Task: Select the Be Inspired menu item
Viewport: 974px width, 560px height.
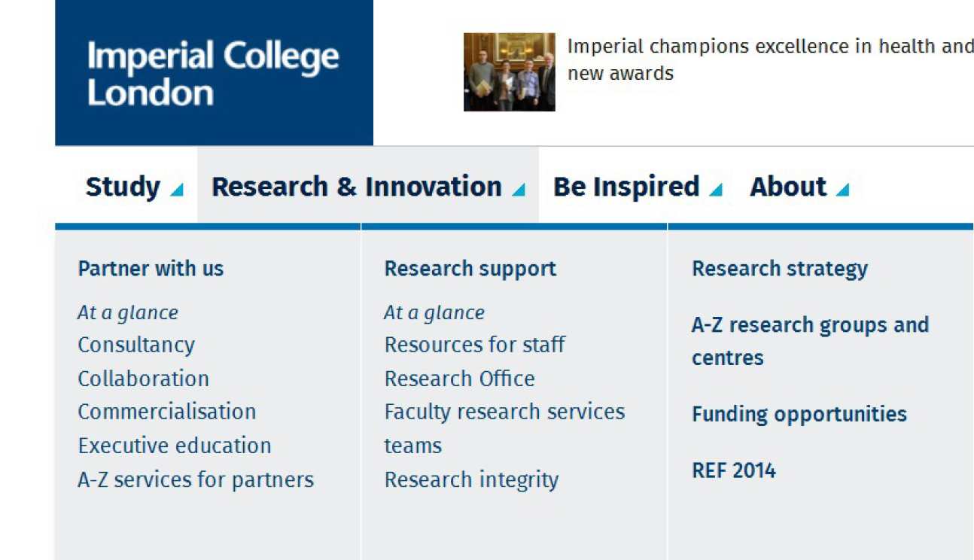Action: tap(625, 187)
